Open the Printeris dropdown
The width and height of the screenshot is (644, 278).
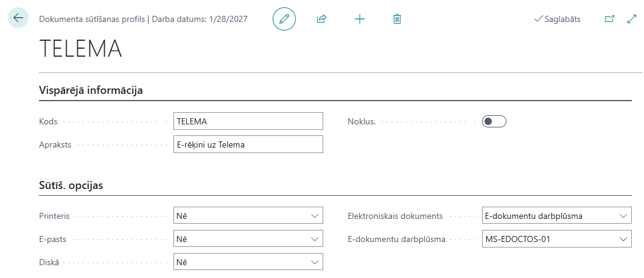(x=248, y=216)
